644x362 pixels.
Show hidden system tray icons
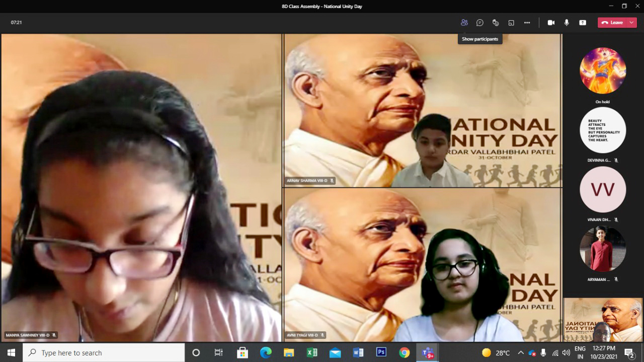(521, 352)
